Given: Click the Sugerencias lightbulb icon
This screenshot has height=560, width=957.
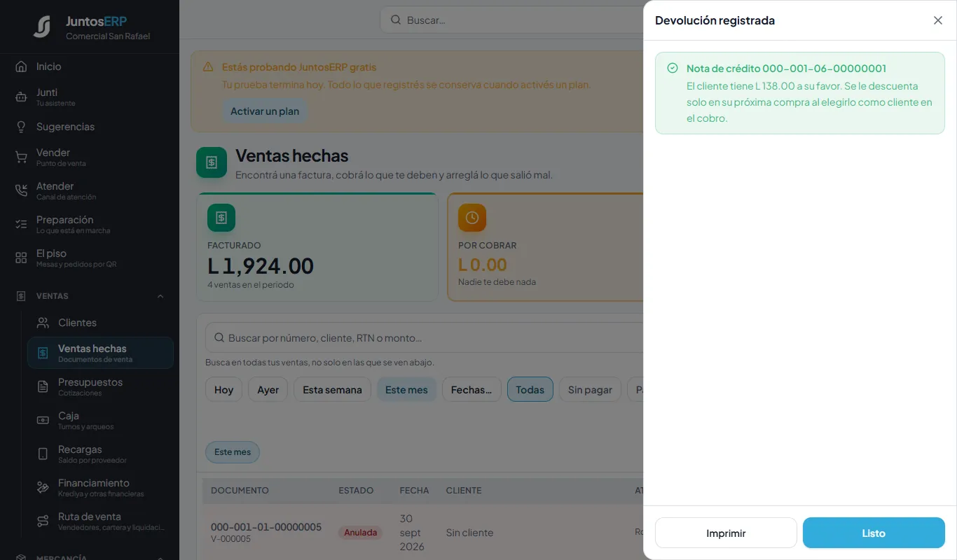Looking at the screenshot, I should (x=21, y=127).
